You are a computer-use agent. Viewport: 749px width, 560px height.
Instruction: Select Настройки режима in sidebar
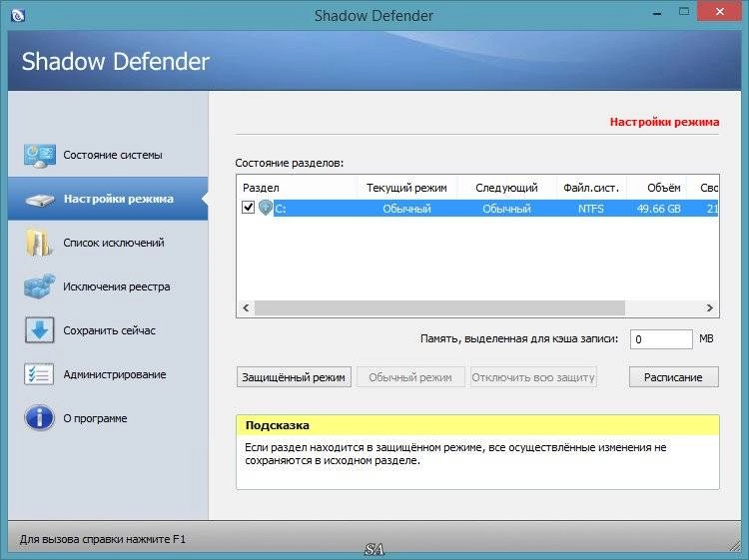tap(108, 199)
